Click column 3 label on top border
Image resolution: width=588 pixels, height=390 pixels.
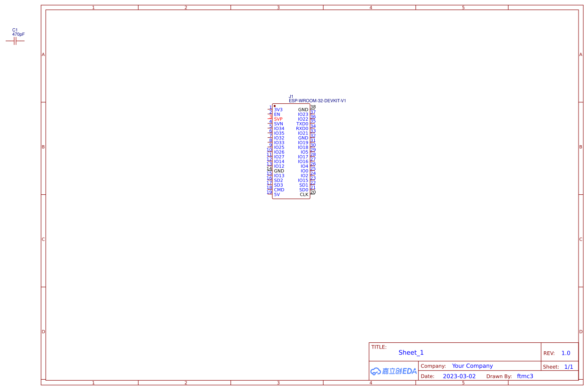tap(278, 8)
